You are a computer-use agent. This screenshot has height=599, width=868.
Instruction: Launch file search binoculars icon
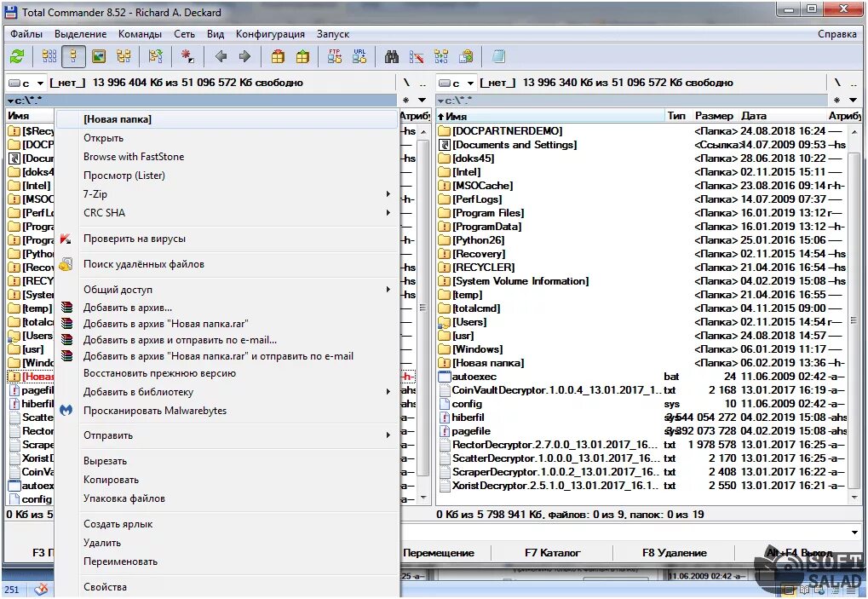point(392,56)
